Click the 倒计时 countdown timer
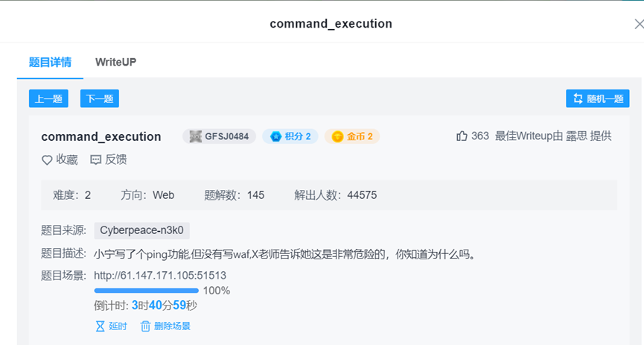 pos(145,306)
